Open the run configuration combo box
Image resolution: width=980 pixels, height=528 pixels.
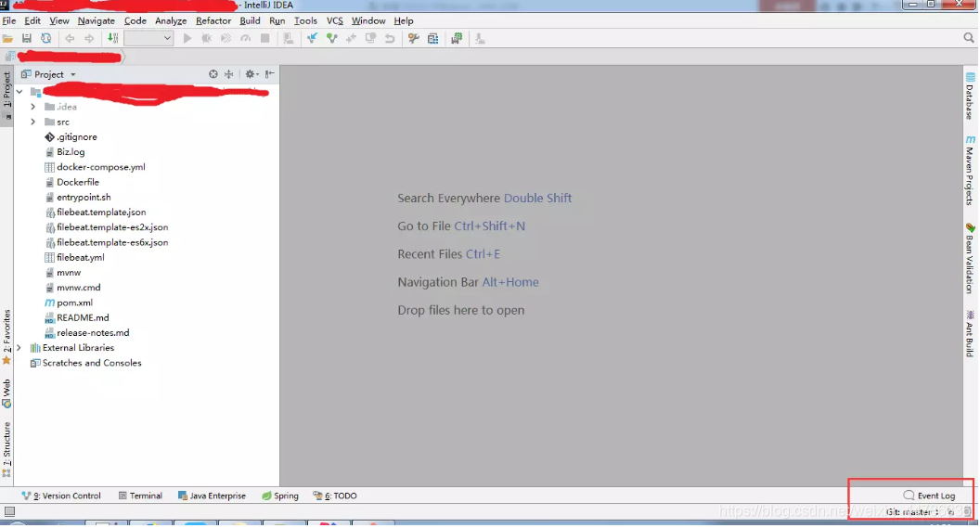(148, 39)
